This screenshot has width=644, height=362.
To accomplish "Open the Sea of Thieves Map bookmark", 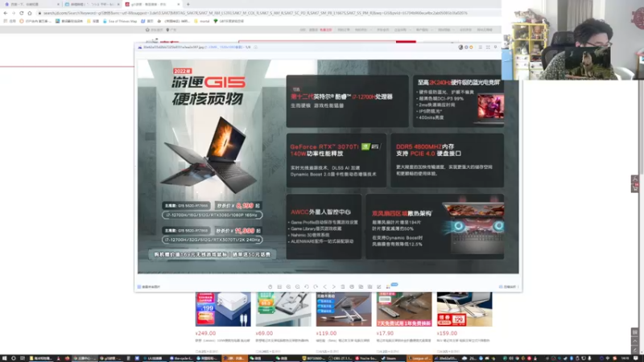I will click(x=120, y=21).
